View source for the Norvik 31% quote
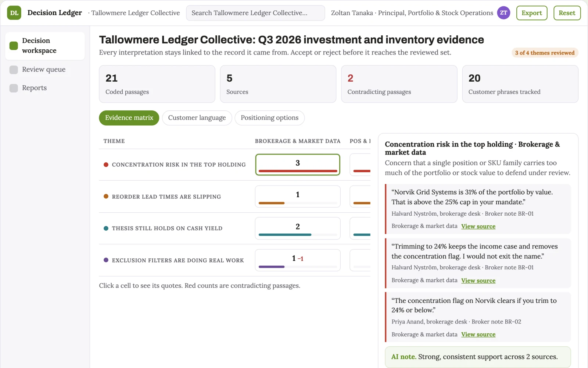 pos(478,226)
